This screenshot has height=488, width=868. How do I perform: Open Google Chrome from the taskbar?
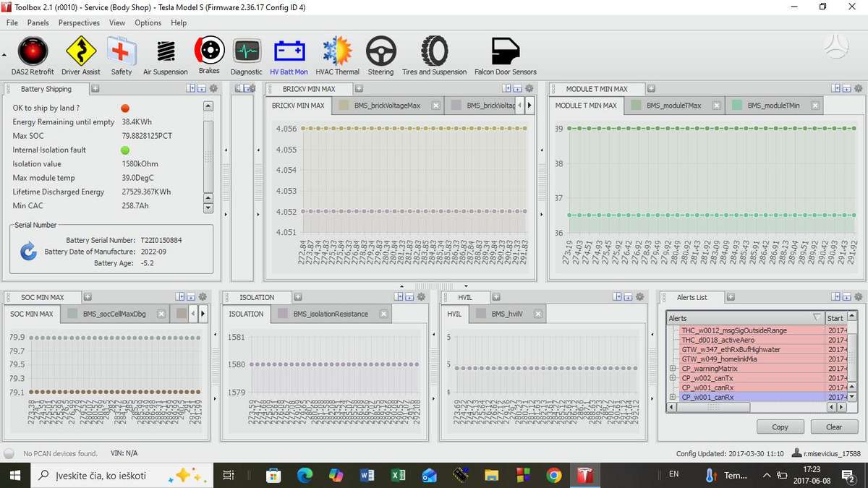click(x=553, y=475)
